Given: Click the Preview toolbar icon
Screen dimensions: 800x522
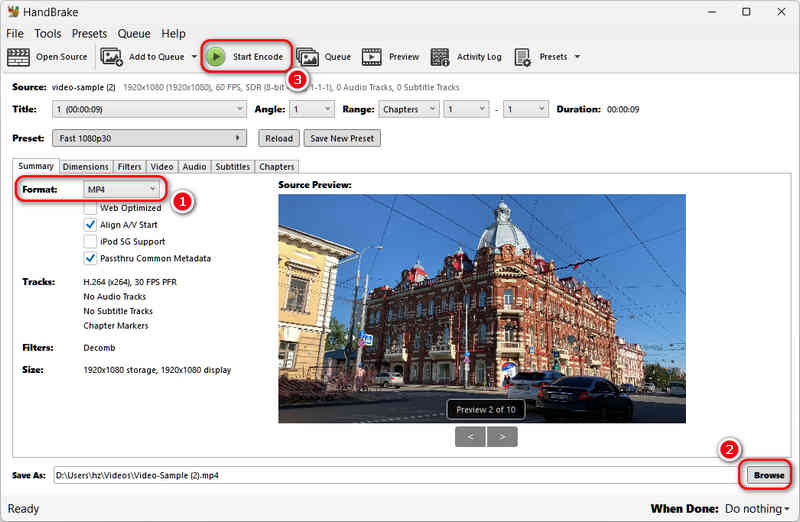Looking at the screenshot, I should coord(371,57).
